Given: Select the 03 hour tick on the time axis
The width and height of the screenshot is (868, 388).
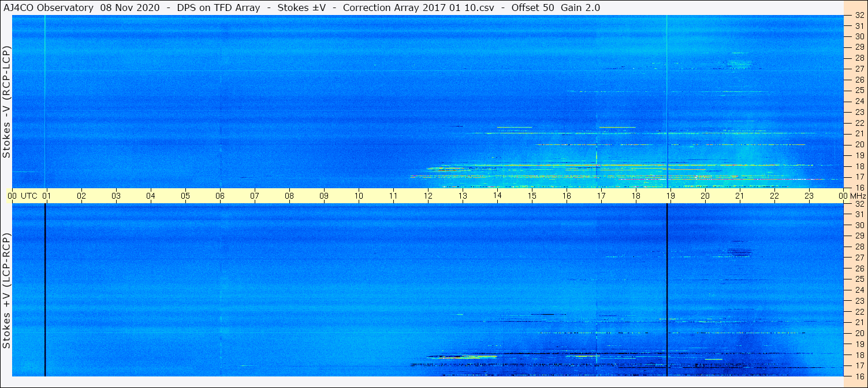Looking at the screenshot, I should pos(116,196).
